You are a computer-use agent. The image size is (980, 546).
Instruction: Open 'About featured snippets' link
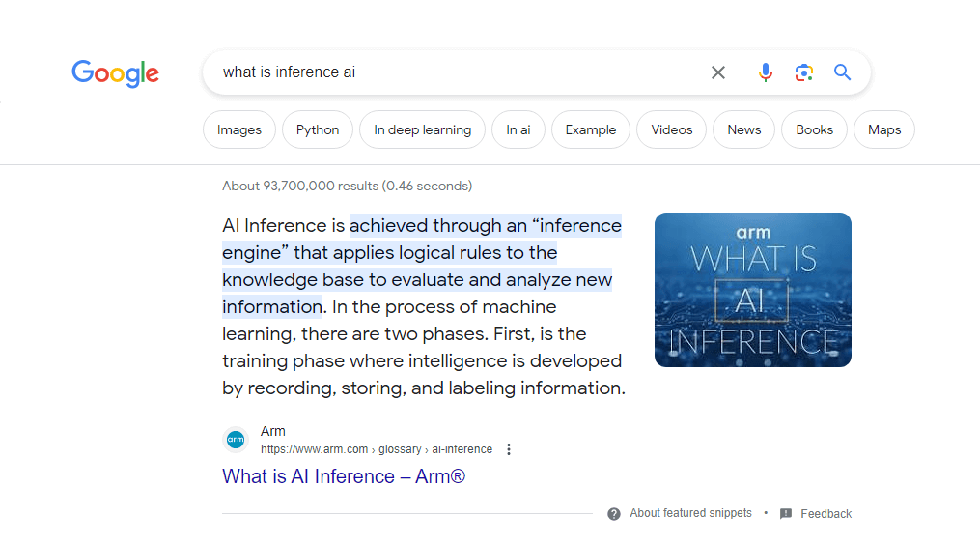click(690, 513)
